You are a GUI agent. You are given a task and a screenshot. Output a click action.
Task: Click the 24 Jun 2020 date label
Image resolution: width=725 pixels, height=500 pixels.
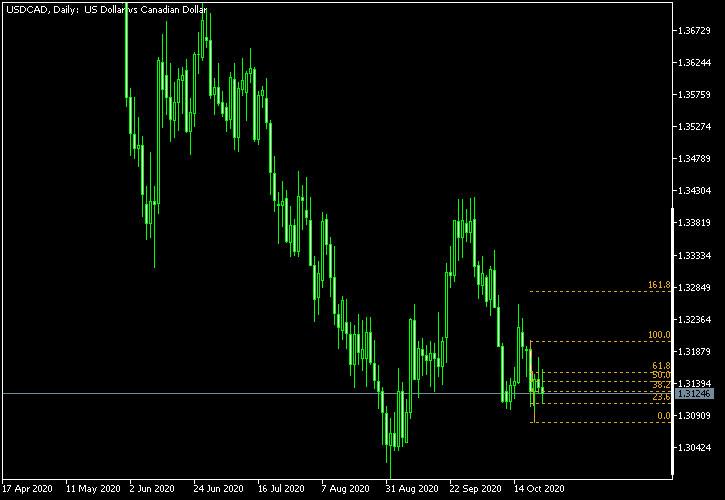pos(219,489)
